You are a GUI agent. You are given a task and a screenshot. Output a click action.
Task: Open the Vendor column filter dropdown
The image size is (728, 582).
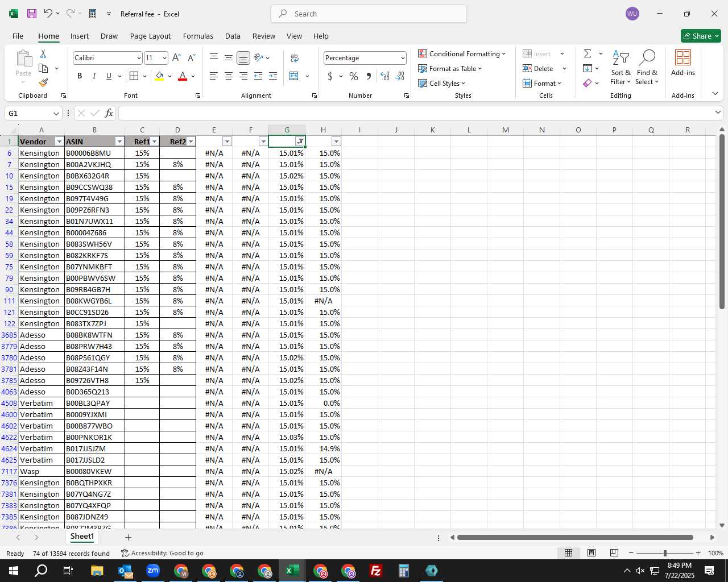tap(59, 142)
